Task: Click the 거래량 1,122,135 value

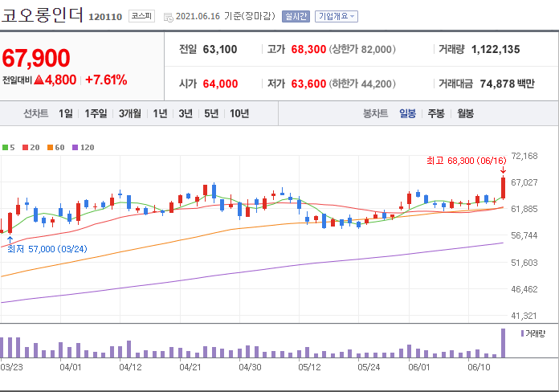Action: [x=496, y=49]
